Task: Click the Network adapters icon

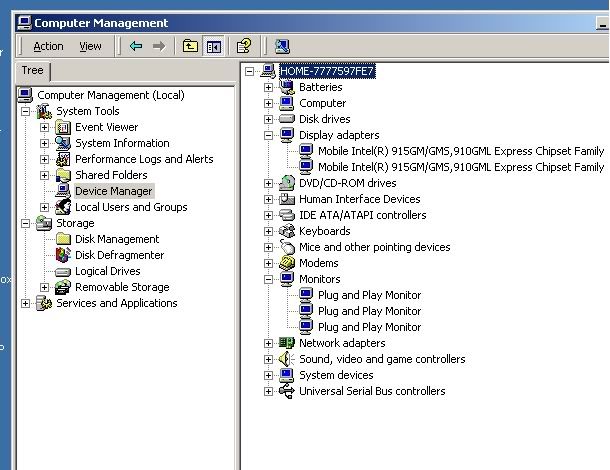Action: (287, 343)
